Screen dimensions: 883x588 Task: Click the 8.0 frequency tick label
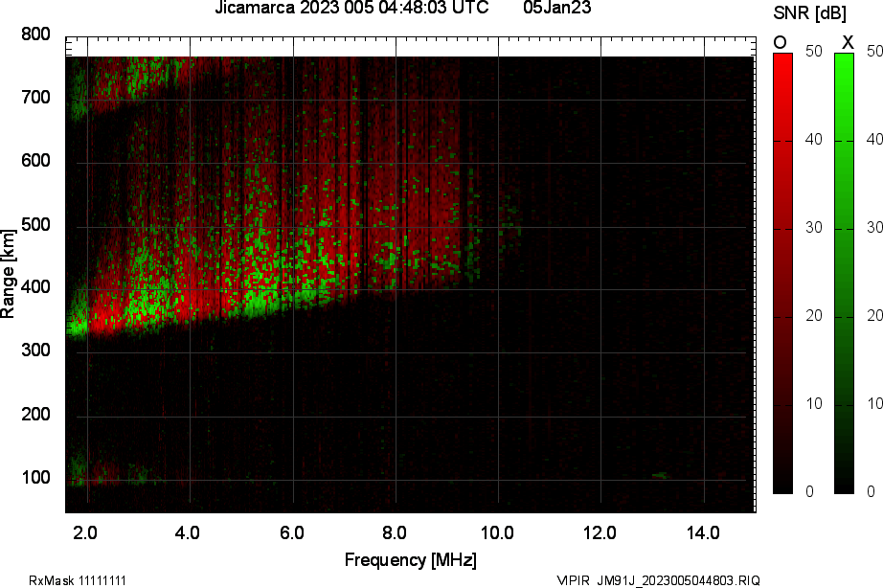coord(395,532)
